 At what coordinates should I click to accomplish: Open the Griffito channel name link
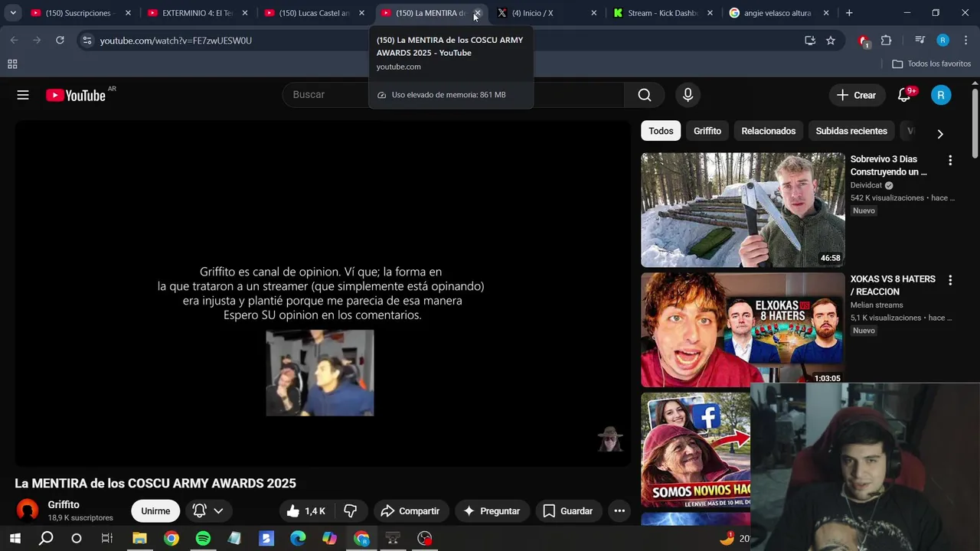tap(64, 504)
